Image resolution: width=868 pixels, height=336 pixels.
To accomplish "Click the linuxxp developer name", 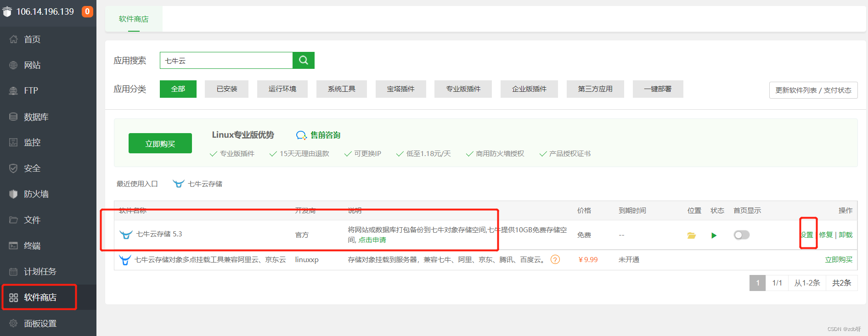I will pyautogui.click(x=307, y=260).
